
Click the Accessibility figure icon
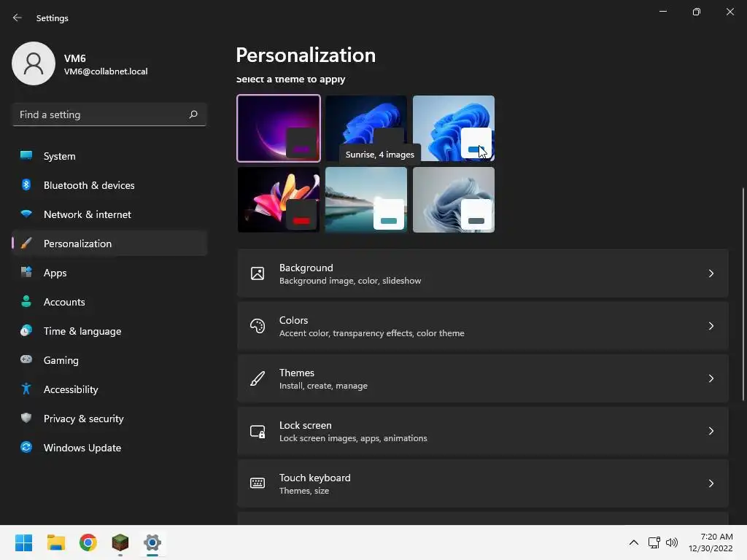coord(26,389)
